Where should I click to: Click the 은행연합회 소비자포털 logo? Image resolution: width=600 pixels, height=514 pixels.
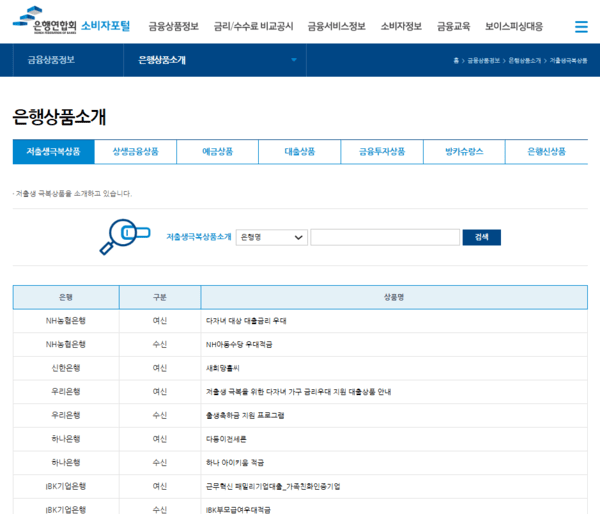72,20
